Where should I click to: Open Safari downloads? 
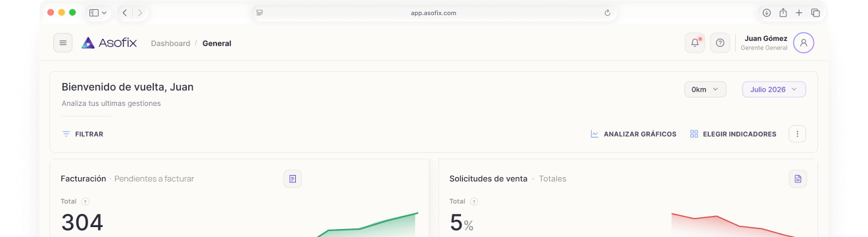tap(767, 13)
